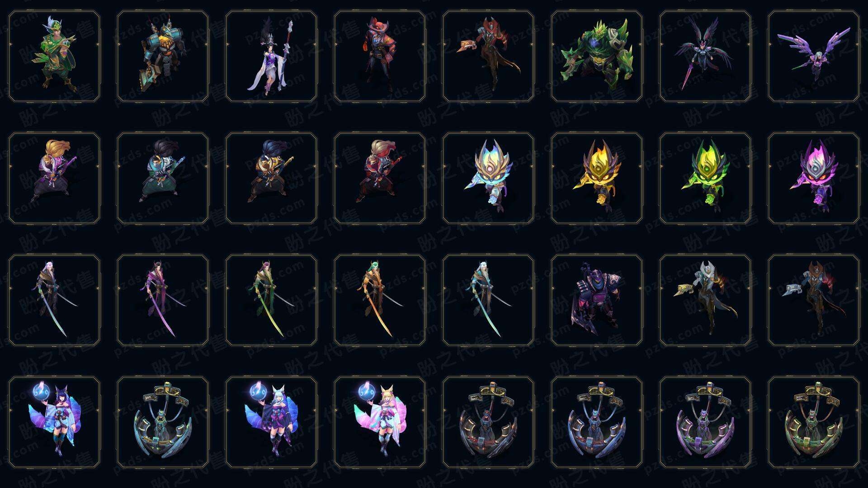Select the dark-winged figure with purple sword
Image resolution: width=868 pixels, height=488 pixels.
pos(705,56)
